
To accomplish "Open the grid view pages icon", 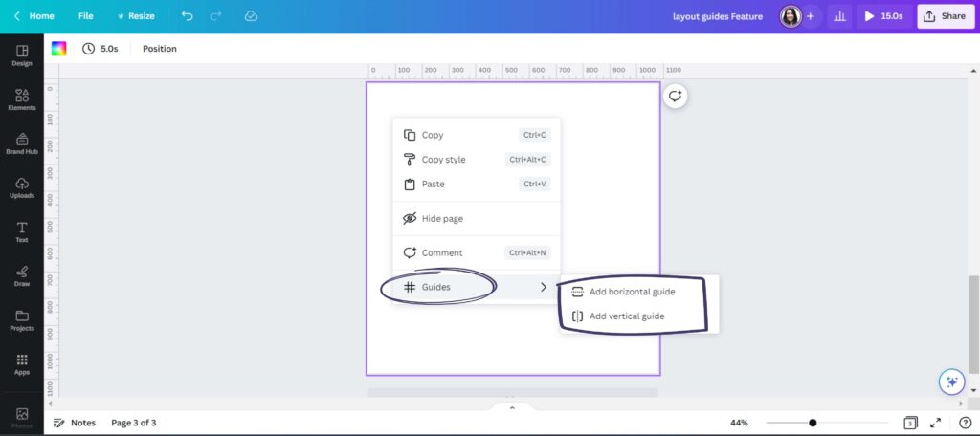I will 911,423.
